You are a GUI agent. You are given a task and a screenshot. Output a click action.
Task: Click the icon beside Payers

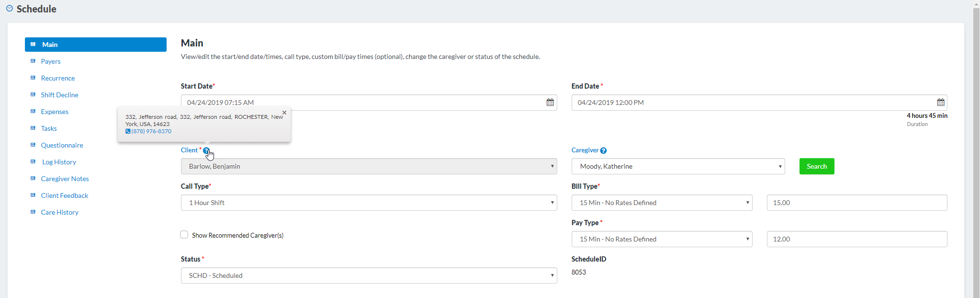pos(33,61)
